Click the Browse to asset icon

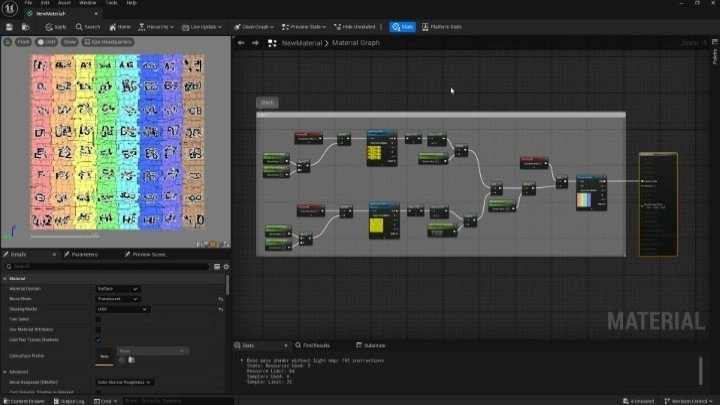tap(26, 27)
